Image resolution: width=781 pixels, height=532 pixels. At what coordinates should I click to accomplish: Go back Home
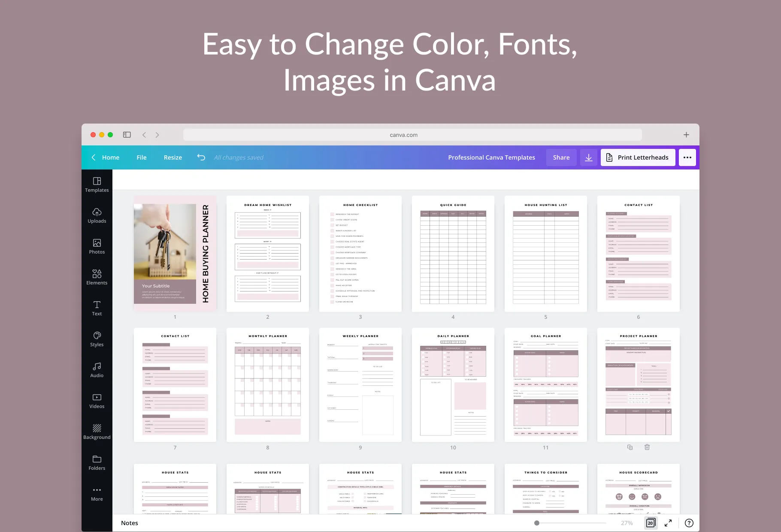point(106,157)
